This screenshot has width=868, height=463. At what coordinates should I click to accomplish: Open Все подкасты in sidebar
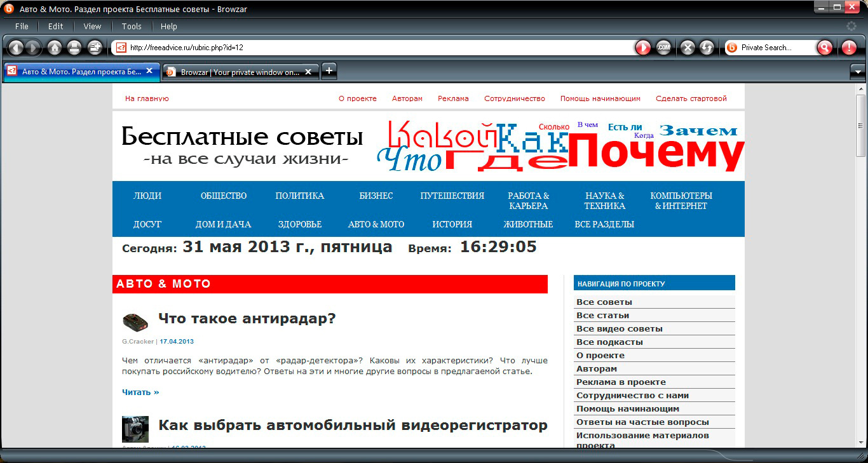(x=609, y=342)
